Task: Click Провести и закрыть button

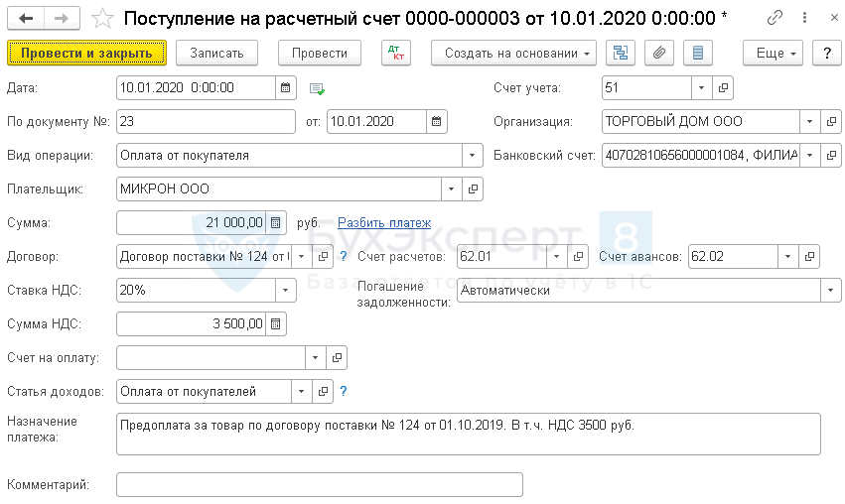Action: coord(86,54)
